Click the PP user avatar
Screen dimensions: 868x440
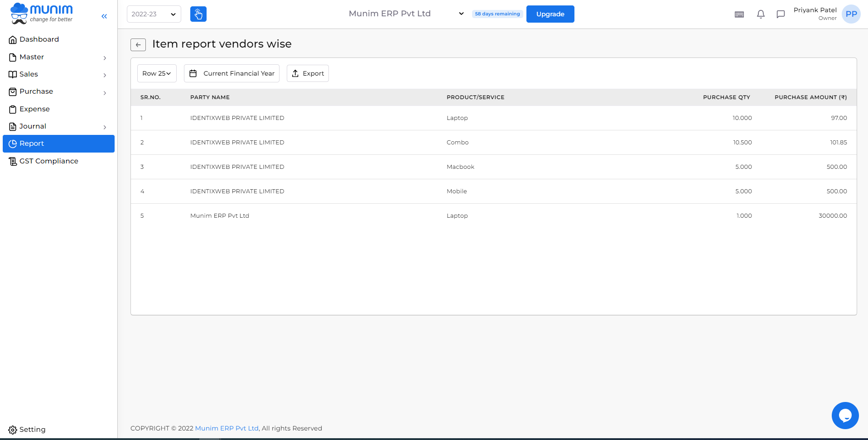pos(851,14)
